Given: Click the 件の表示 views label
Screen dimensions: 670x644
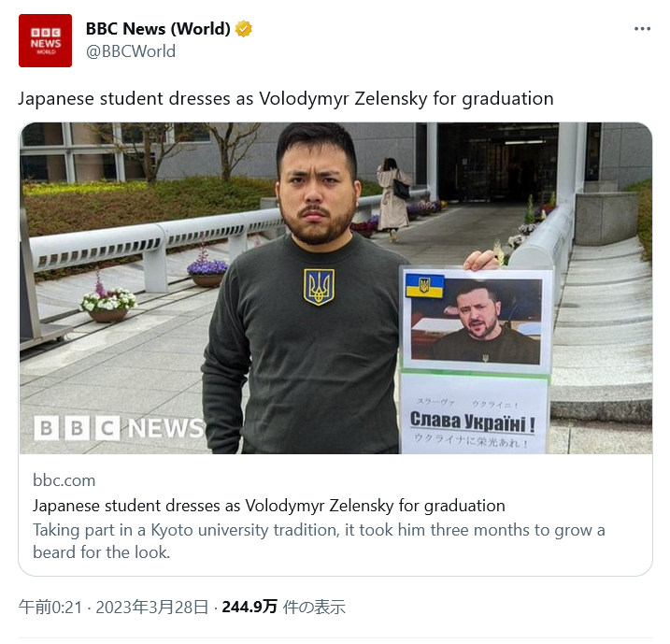Looking at the screenshot, I should (315, 607).
